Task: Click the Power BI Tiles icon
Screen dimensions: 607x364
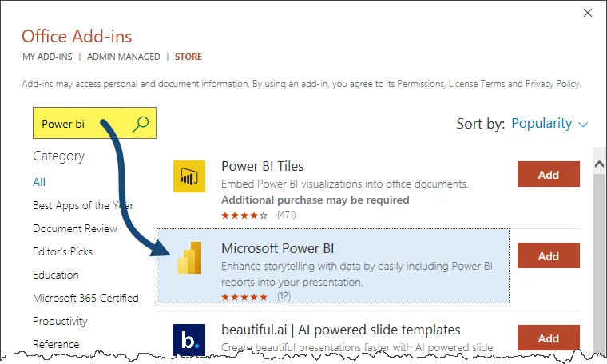Action: (189, 176)
